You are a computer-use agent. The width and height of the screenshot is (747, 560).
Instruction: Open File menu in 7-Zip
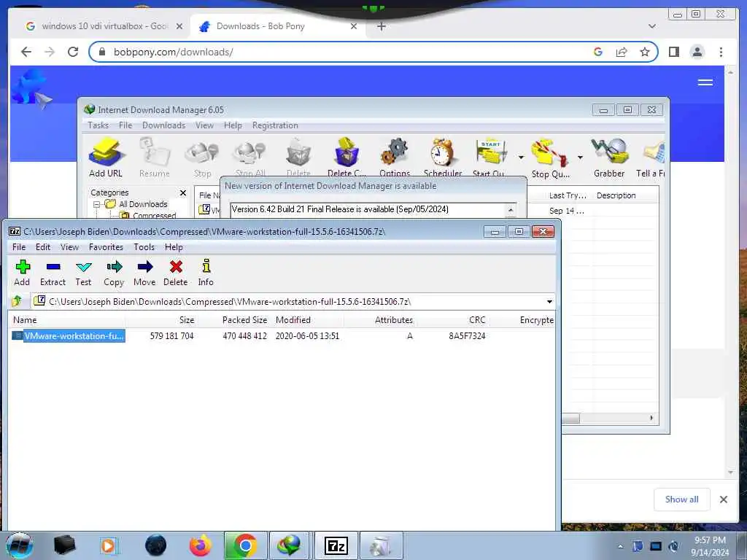[x=19, y=247]
